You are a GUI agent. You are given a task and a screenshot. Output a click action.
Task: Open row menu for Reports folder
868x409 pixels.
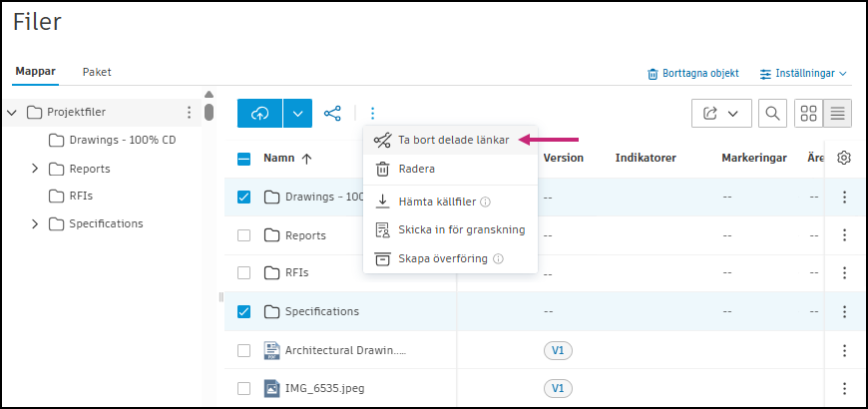click(x=845, y=235)
